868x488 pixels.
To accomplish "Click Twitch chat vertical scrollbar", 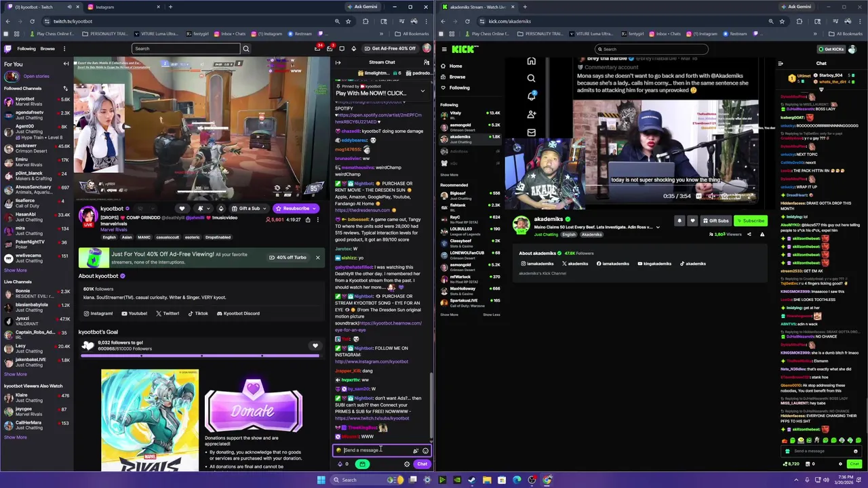I will click(x=431, y=407).
